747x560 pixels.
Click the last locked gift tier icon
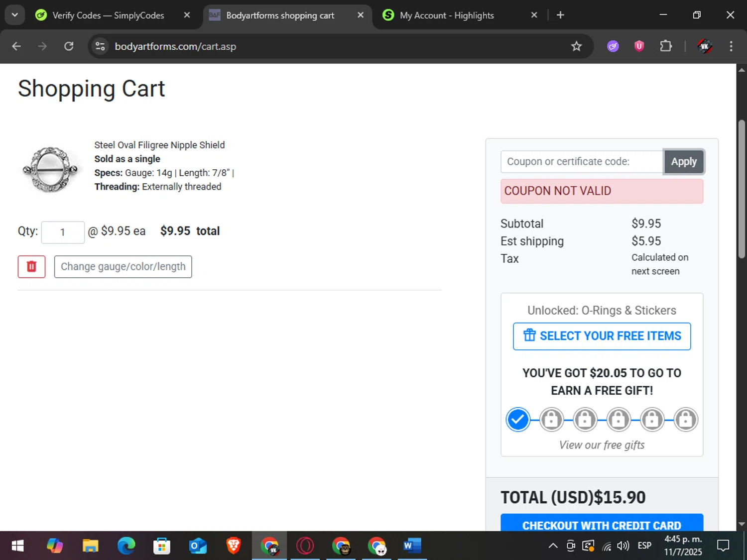(x=686, y=420)
